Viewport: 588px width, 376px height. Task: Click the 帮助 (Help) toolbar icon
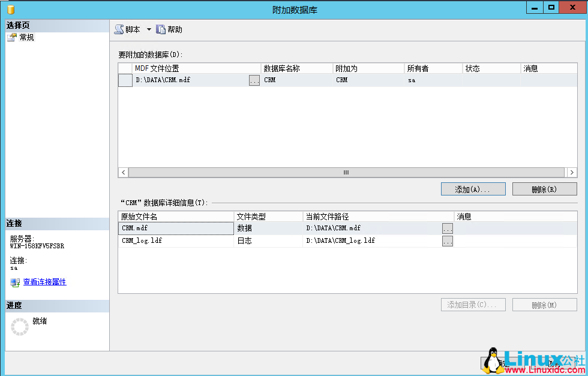tap(160, 28)
